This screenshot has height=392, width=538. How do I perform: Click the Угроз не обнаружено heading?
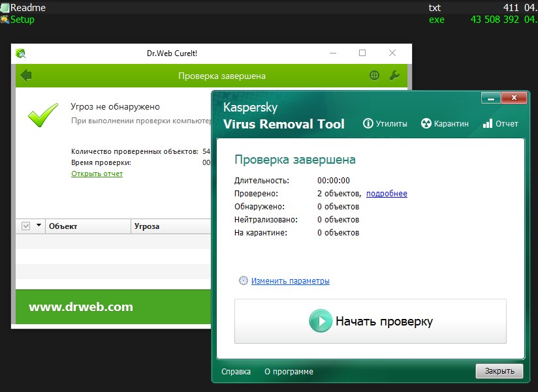(116, 106)
